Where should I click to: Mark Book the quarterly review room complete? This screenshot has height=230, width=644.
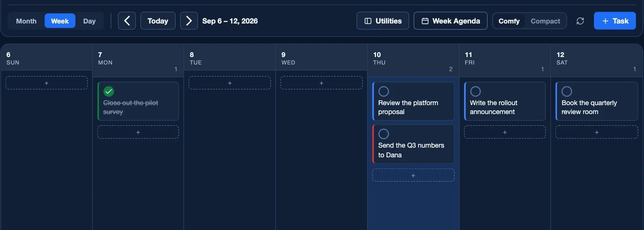pos(567,91)
